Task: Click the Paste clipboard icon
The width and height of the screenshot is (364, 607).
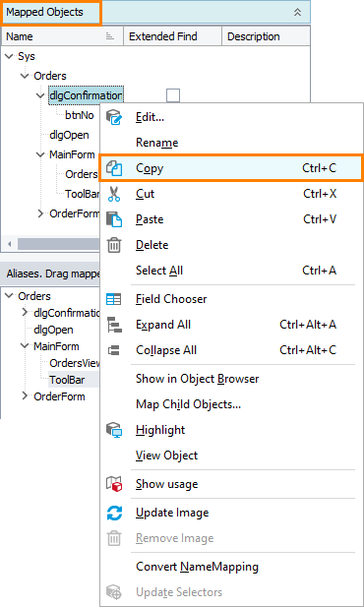Action: tap(114, 219)
